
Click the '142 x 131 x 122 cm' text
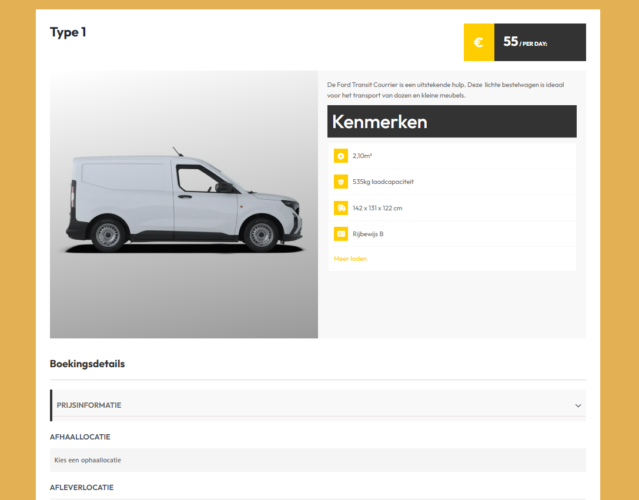[x=378, y=208]
